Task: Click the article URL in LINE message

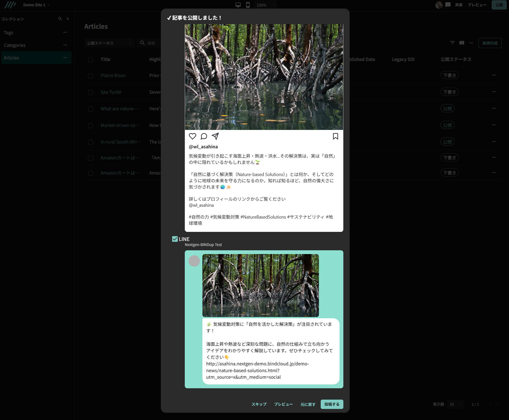Action: click(x=257, y=370)
